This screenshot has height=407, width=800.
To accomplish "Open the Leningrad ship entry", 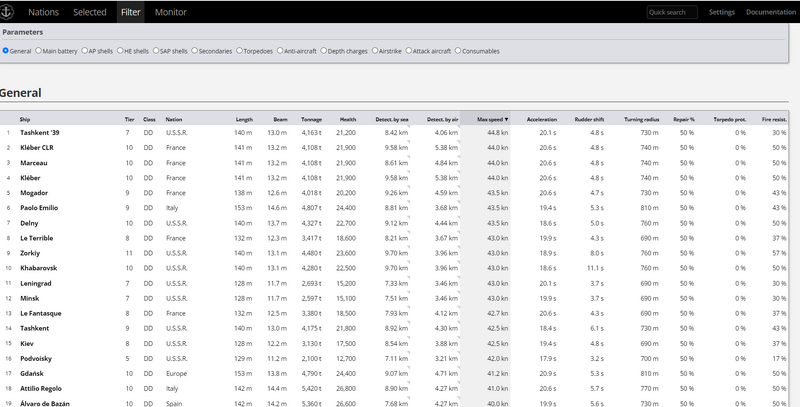I will coord(36,283).
